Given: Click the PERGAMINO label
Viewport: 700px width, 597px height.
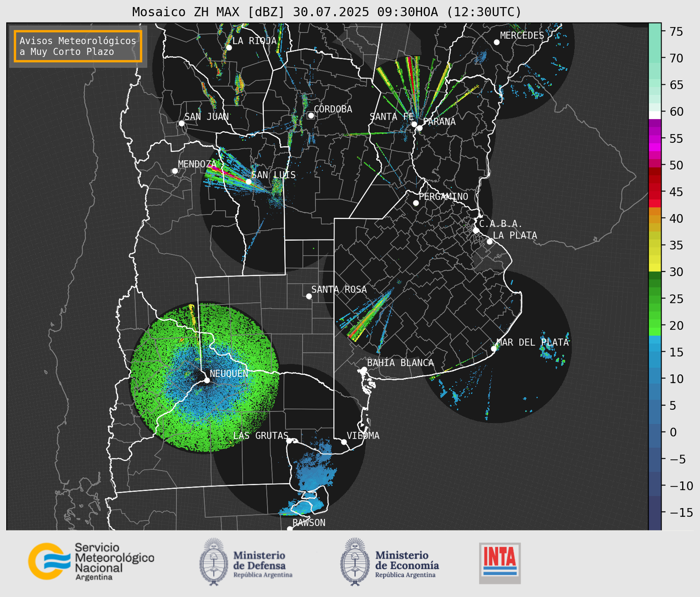Looking at the screenshot, I should point(443,196).
